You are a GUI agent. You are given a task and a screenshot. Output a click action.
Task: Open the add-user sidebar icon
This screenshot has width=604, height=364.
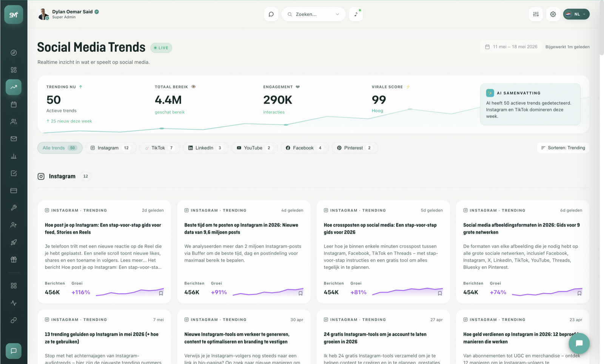click(x=14, y=225)
